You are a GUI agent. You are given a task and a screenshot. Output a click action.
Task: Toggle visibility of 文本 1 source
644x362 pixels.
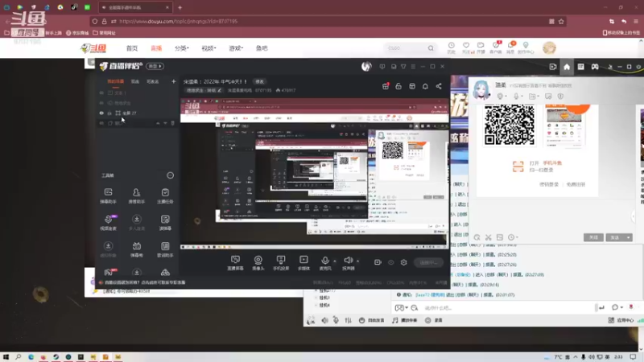(x=101, y=93)
